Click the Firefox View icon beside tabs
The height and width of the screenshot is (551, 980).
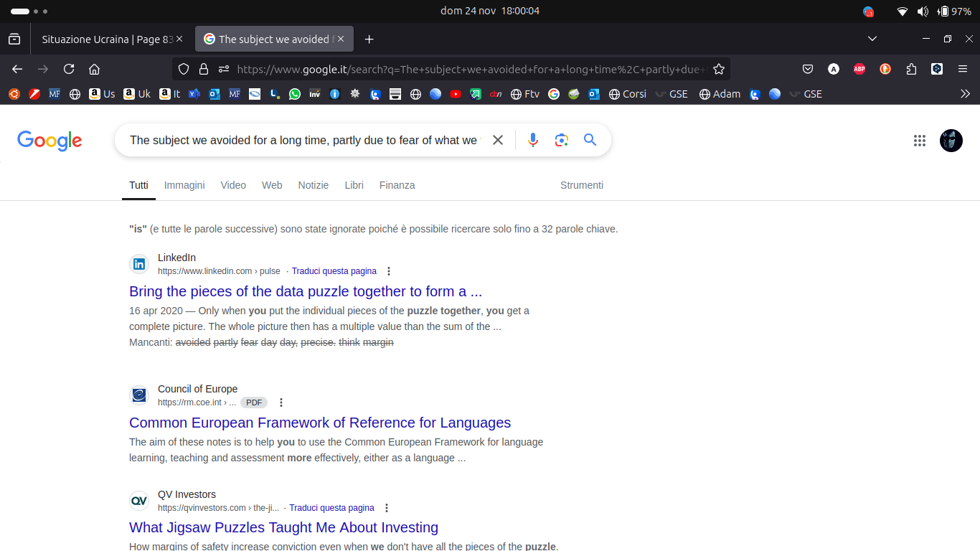14,39
